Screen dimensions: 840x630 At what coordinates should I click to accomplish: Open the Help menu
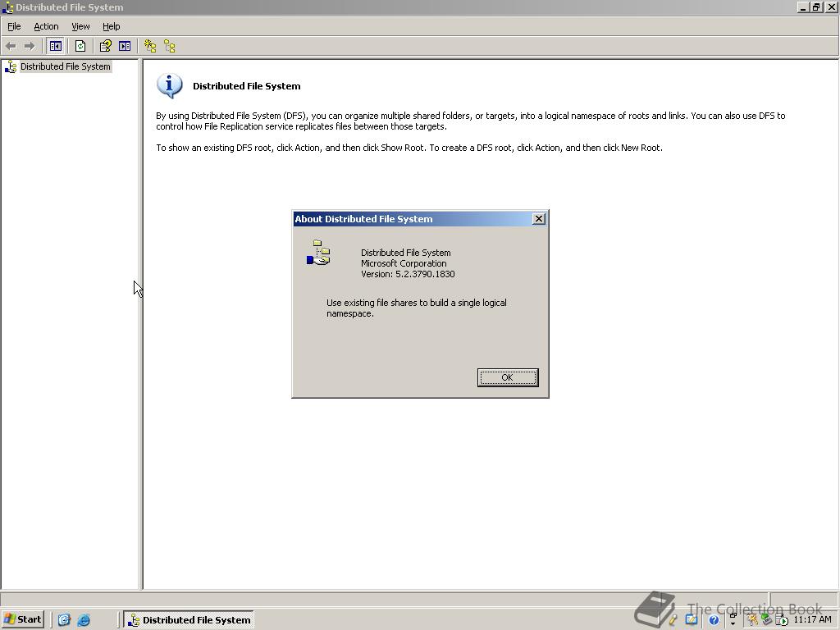[111, 26]
